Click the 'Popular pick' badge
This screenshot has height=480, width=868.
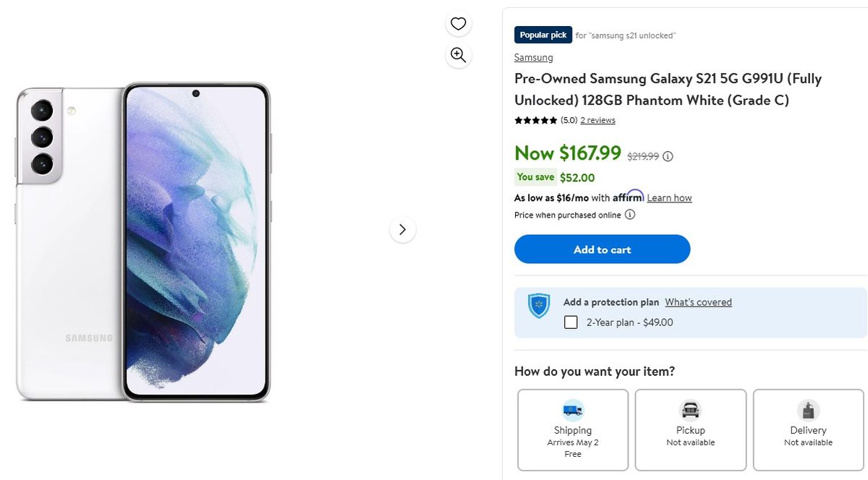pyautogui.click(x=542, y=34)
